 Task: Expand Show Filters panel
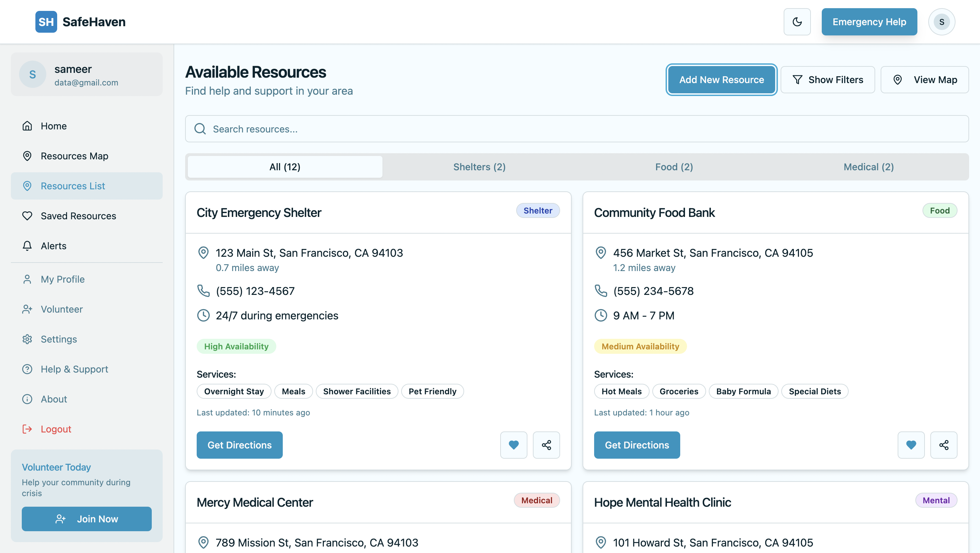pyautogui.click(x=828, y=80)
